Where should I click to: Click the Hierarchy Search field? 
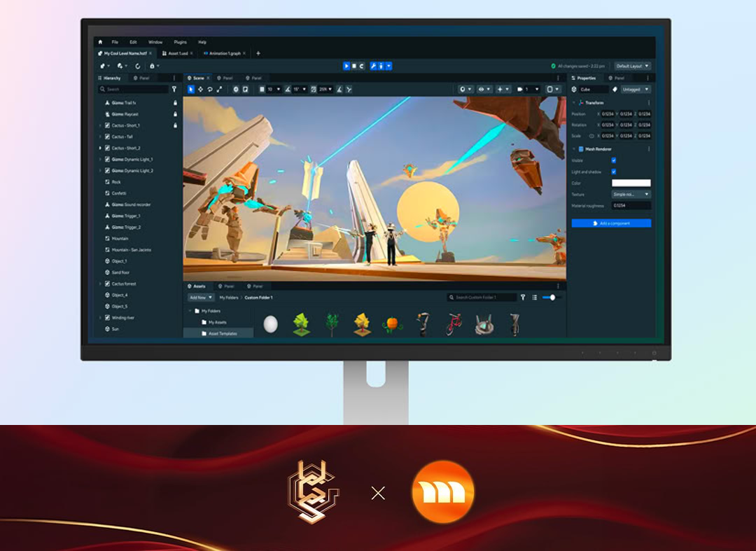[x=134, y=89]
